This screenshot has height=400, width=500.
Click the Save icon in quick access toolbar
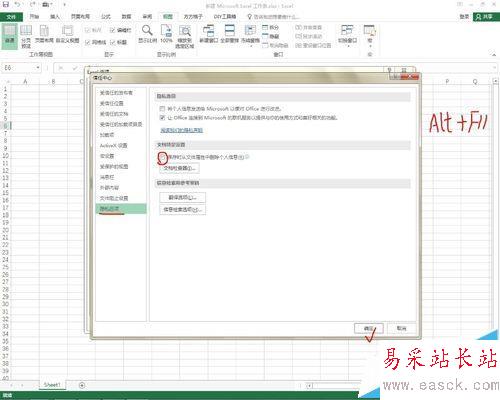pyautogui.click(x=6, y=4)
